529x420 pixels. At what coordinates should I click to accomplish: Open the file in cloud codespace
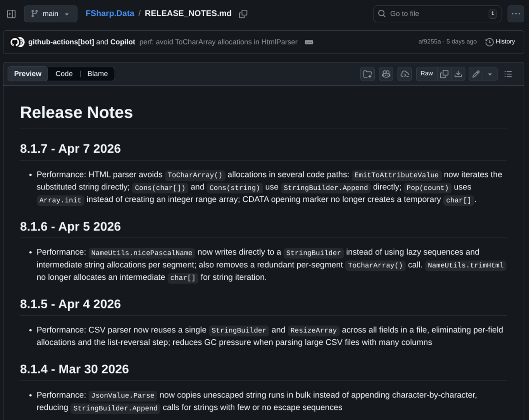click(405, 74)
